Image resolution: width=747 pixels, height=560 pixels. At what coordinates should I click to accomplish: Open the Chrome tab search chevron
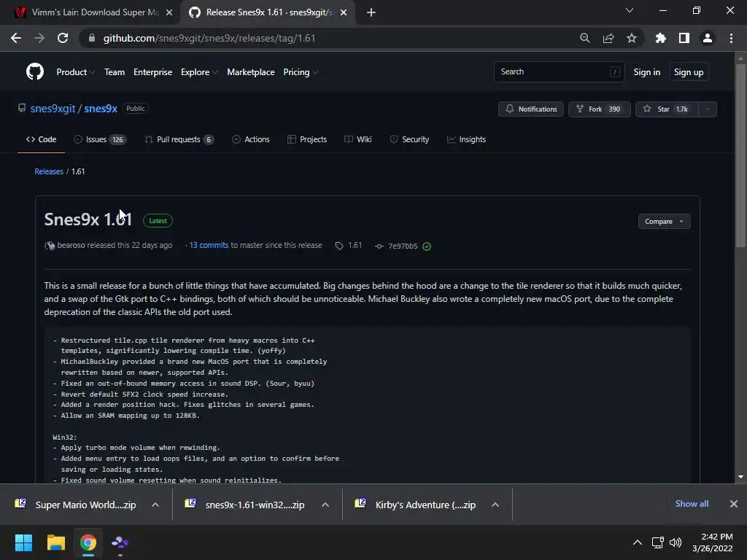point(630,10)
